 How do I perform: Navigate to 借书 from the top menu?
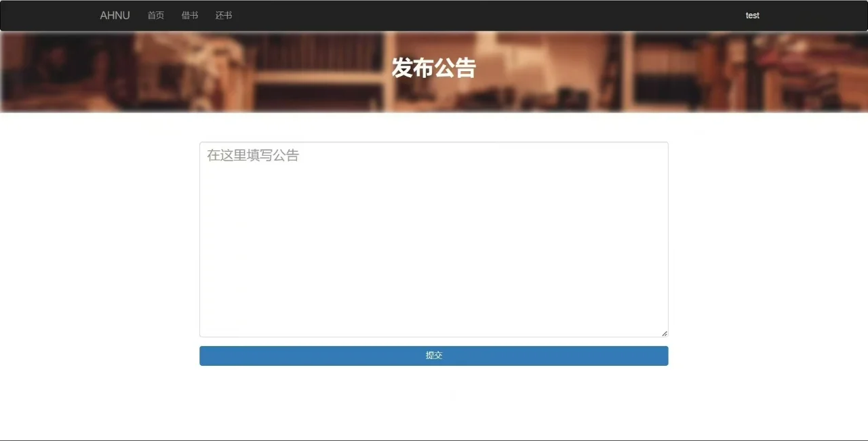click(190, 15)
